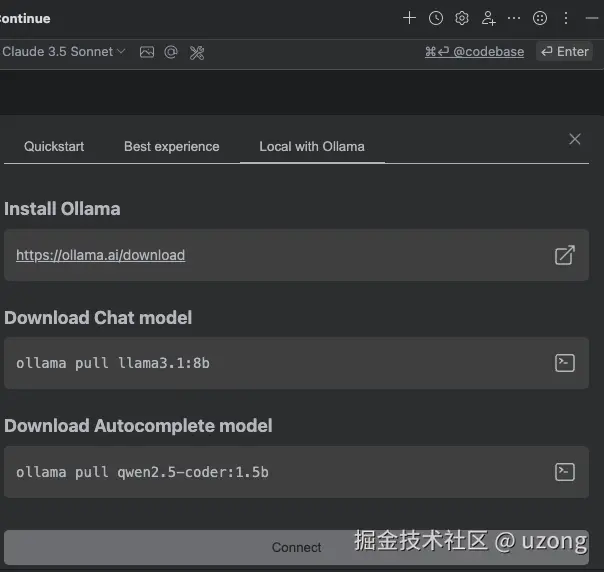This screenshot has height=572, width=604.
Task: Click the @codebase shortcut link
Action: coord(475,52)
